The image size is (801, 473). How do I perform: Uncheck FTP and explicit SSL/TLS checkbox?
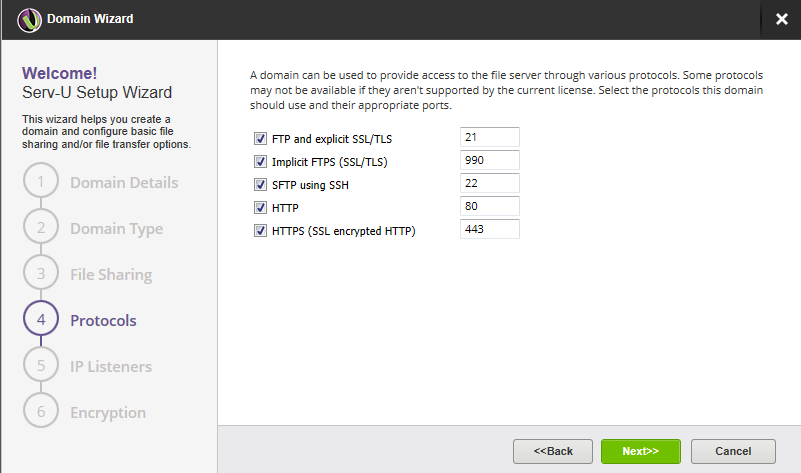pos(261,138)
